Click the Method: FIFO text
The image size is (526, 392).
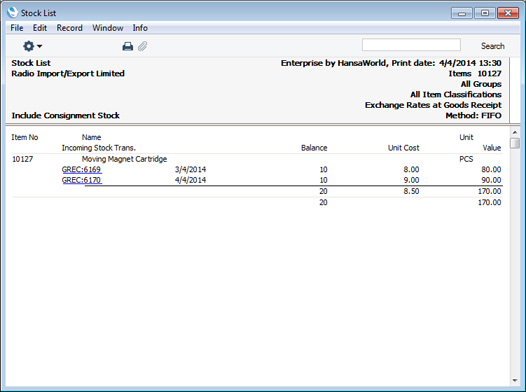point(473,116)
